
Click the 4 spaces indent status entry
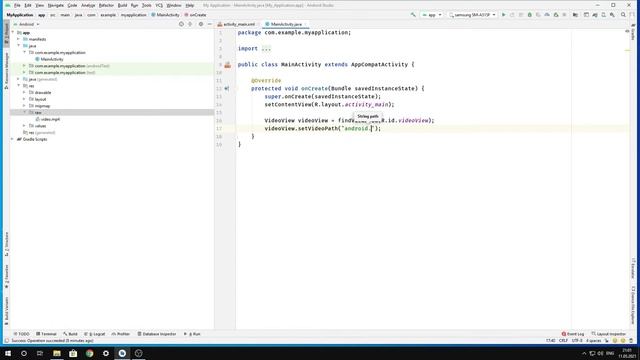593,340
